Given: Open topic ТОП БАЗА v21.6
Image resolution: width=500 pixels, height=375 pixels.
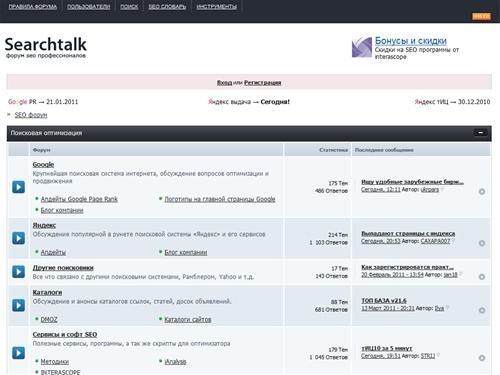Looking at the screenshot, I should tap(384, 301).
